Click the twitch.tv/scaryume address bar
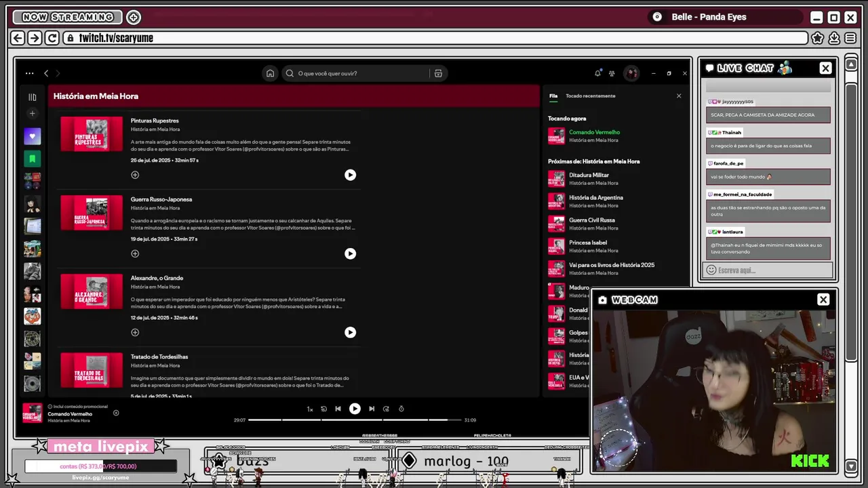868x488 pixels. coord(435,38)
